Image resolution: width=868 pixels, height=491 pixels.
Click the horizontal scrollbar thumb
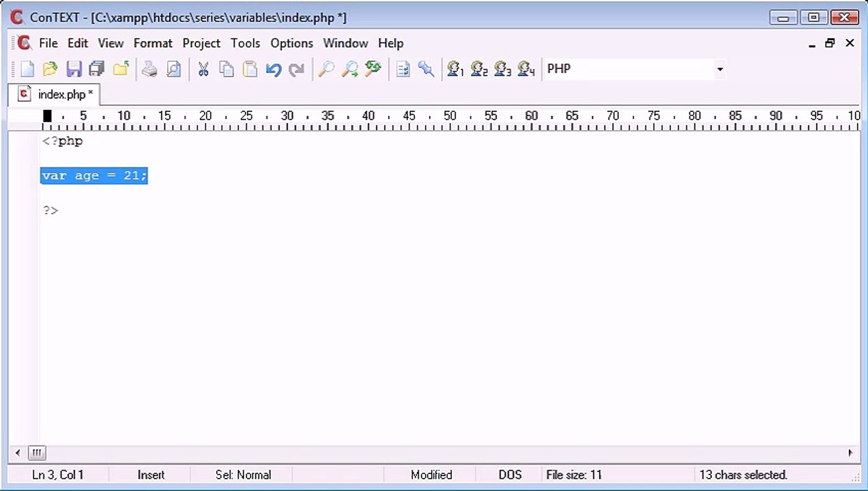pyautogui.click(x=37, y=452)
